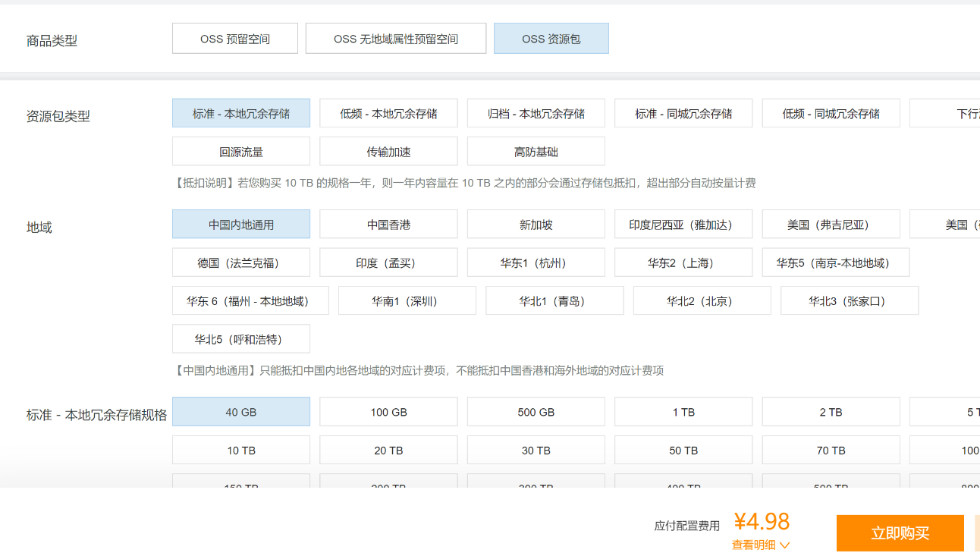Pick the 40 GB storage size
The image size is (980, 553).
click(x=241, y=412)
